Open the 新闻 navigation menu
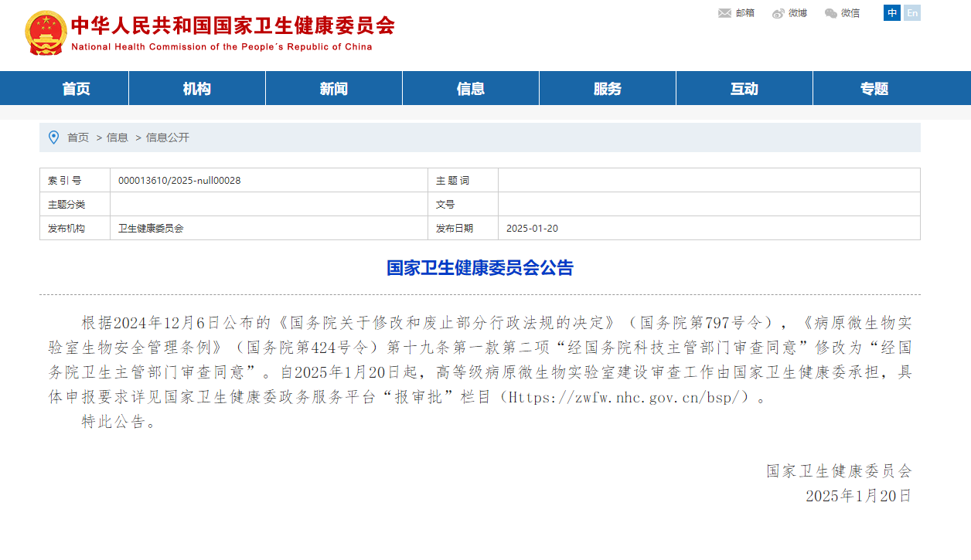This screenshot has width=971, height=560. click(x=334, y=88)
